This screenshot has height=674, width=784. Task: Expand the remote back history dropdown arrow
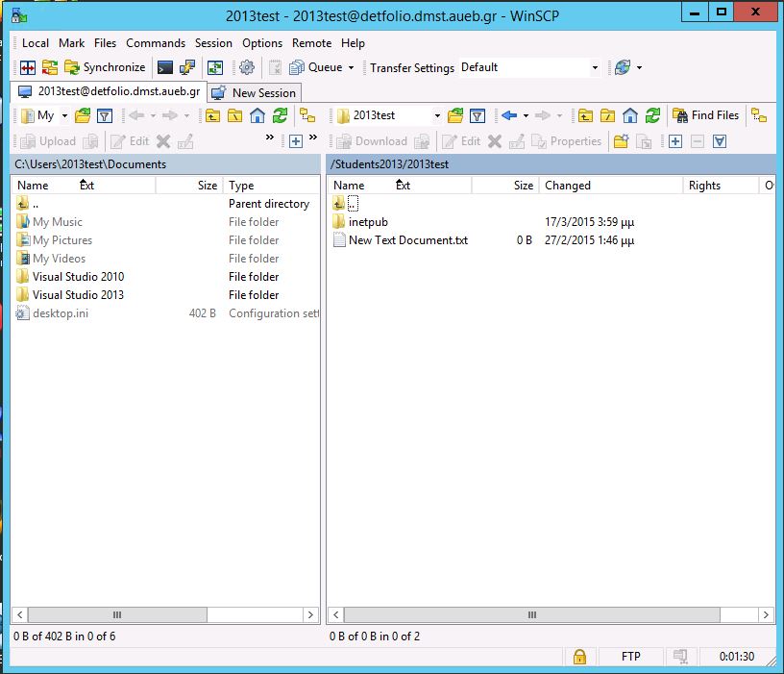tap(526, 116)
